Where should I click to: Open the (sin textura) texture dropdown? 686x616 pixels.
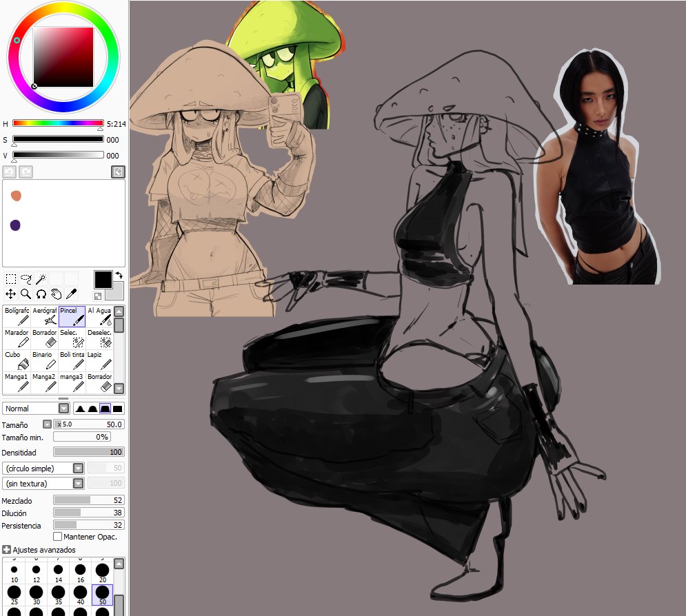(79, 484)
